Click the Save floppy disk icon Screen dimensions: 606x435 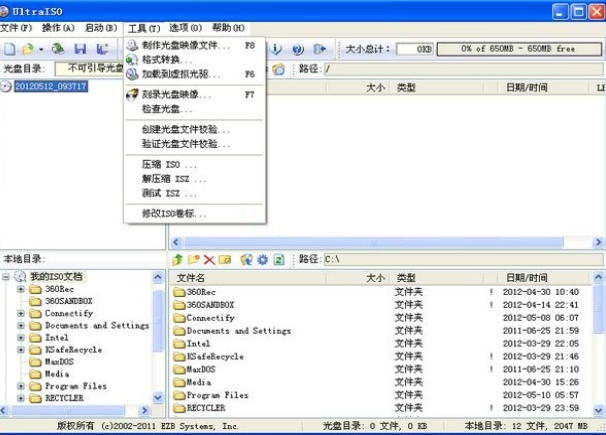pyautogui.click(x=80, y=49)
